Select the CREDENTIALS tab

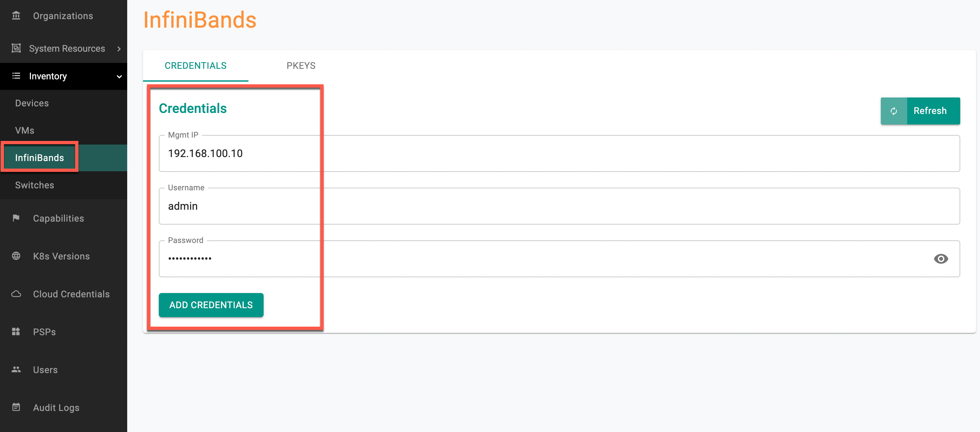coord(195,66)
